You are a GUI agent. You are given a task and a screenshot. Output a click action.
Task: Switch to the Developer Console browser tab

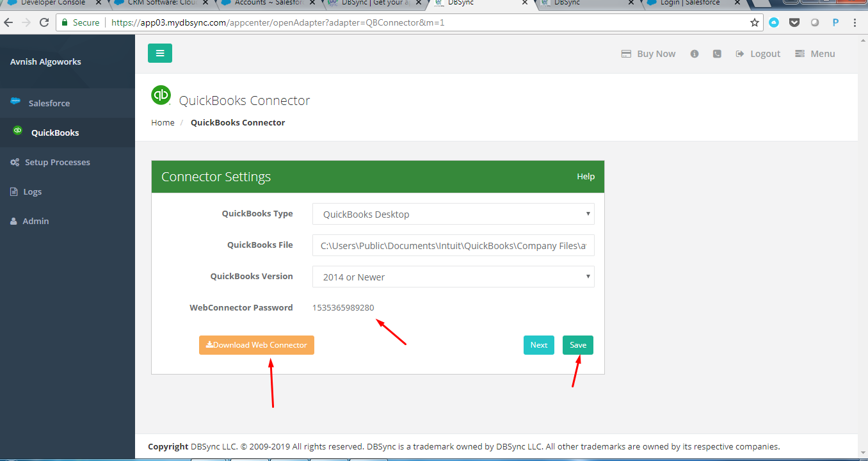(51, 3)
